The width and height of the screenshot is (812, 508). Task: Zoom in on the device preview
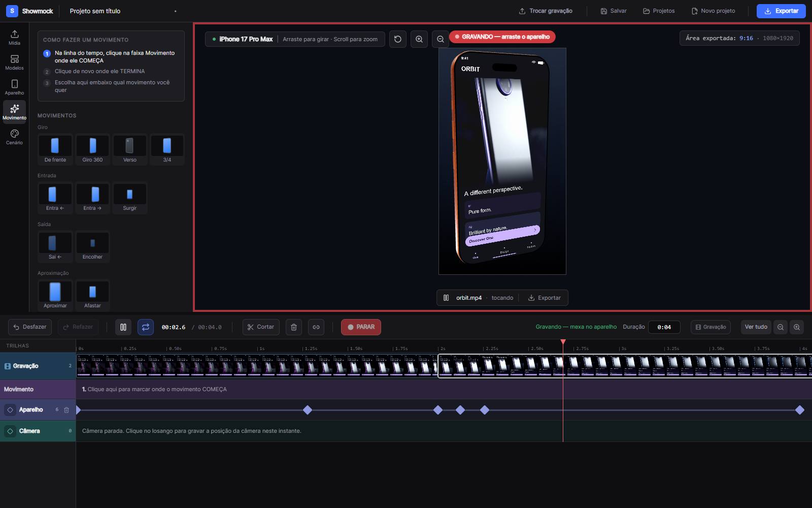pyautogui.click(x=419, y=39)
